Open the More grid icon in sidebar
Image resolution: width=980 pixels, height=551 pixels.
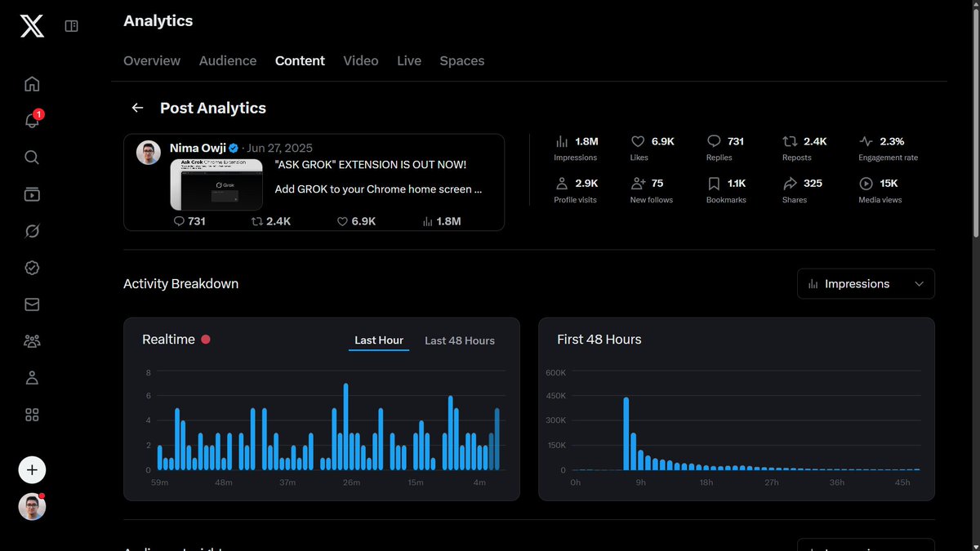tap(32, 415)
